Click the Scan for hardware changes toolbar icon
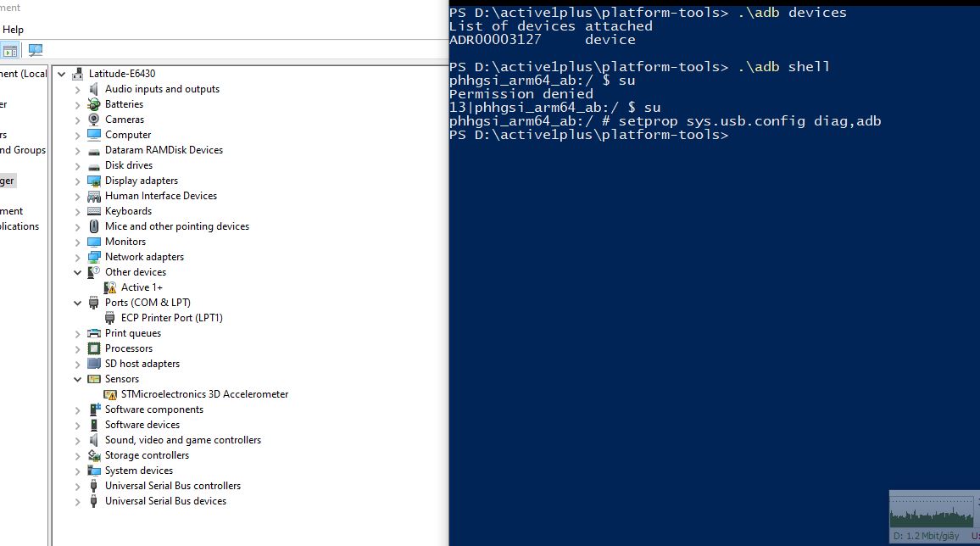The image size is (980, 546). pos(36,51)
